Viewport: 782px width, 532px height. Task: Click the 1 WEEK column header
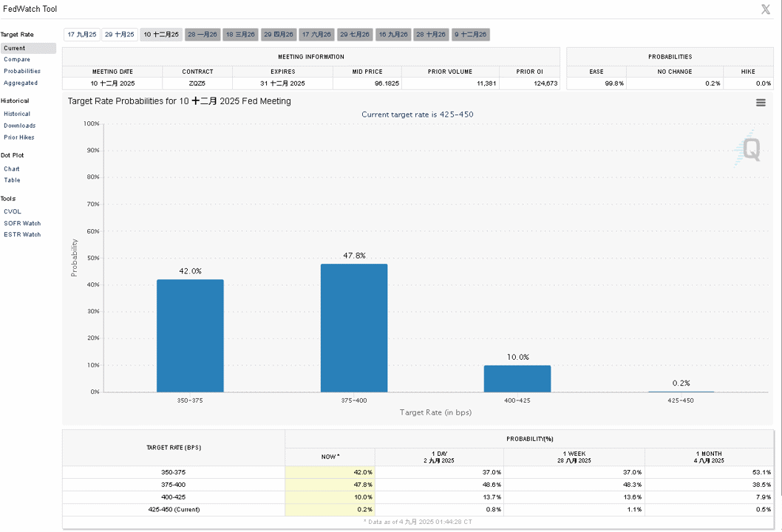pyautogui.click(x=574, y=457)
